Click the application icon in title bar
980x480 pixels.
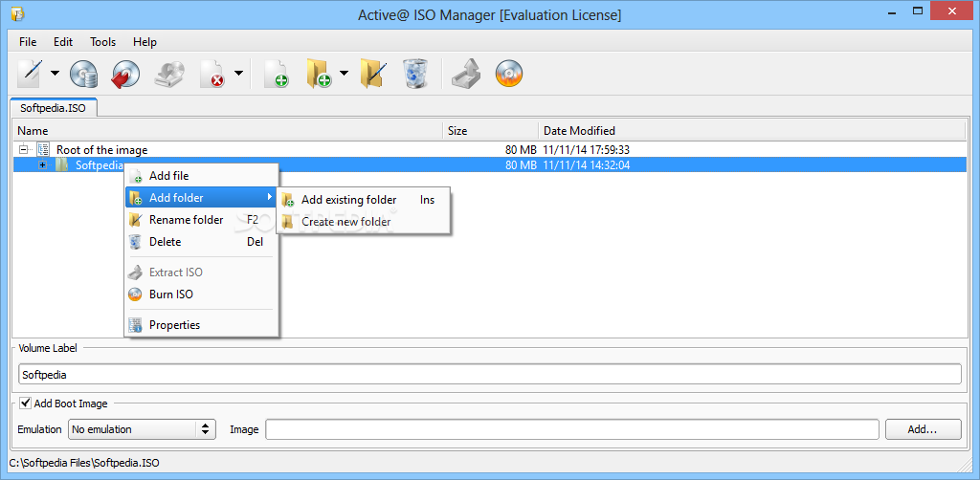coord(17,13)
